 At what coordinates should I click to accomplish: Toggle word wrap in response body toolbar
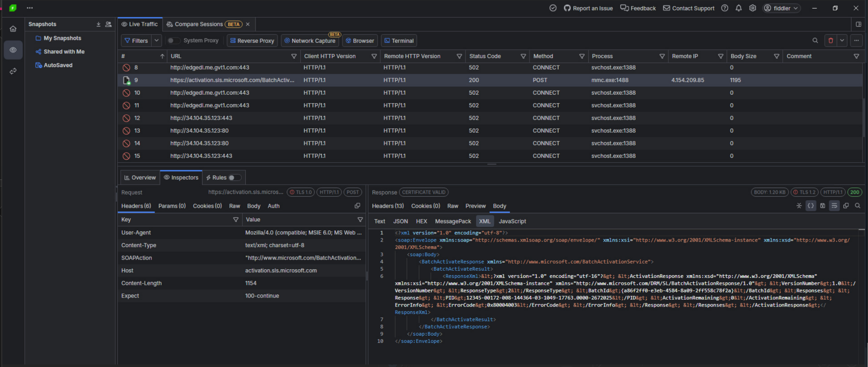834,206
